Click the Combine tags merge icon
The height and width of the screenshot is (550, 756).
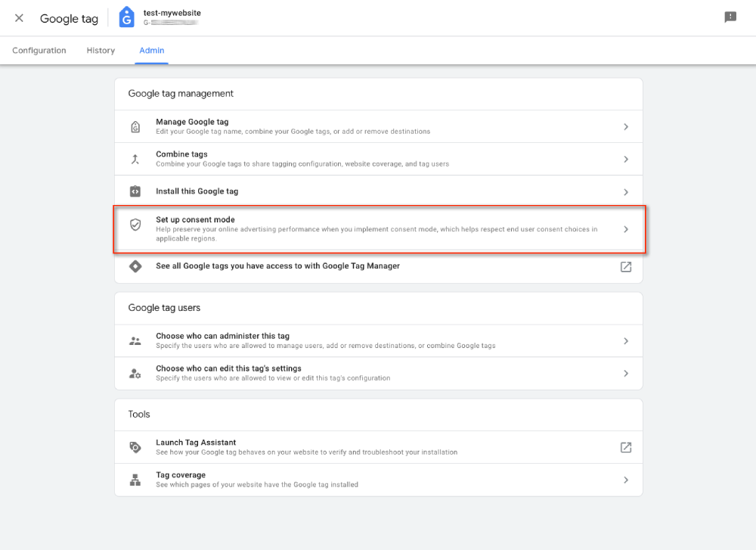coord(135,159)
